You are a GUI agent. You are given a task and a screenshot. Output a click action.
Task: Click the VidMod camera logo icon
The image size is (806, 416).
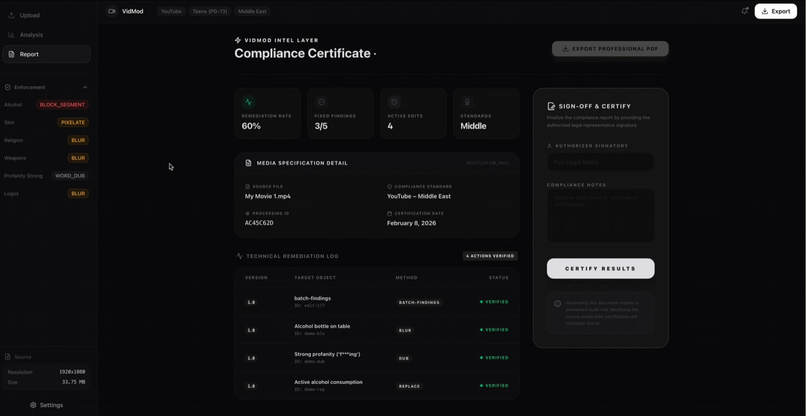(112, 11)
